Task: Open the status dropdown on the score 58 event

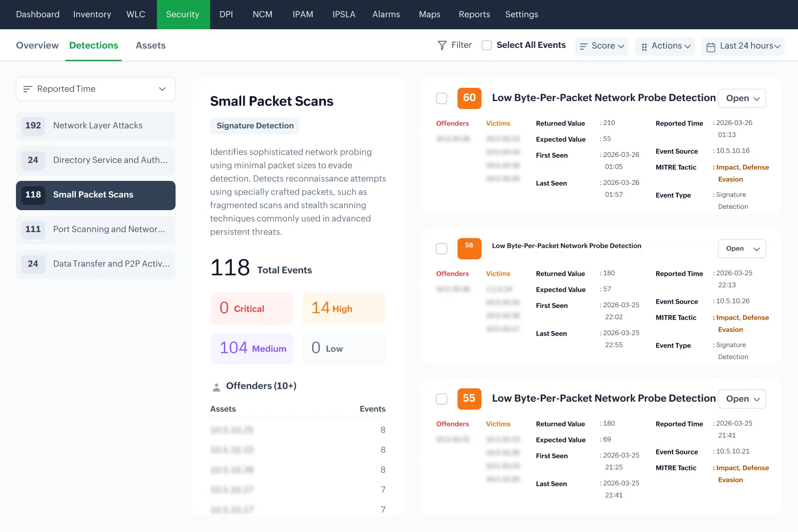Action: (742, 249)
